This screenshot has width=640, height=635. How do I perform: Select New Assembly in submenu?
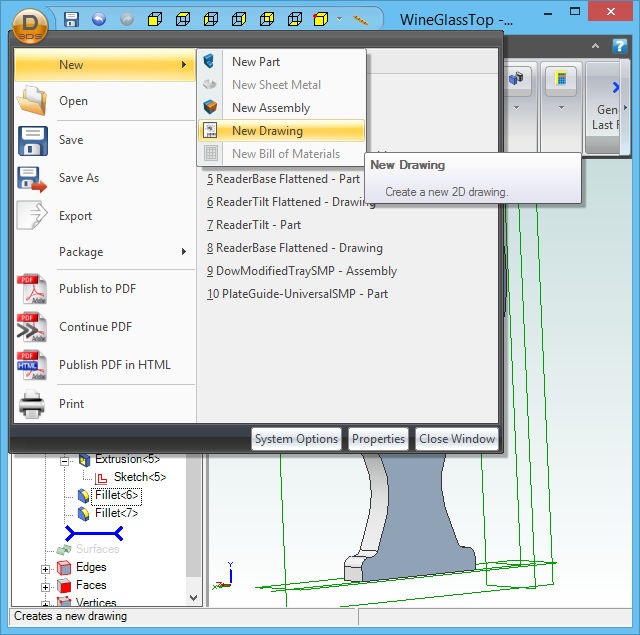281,108
